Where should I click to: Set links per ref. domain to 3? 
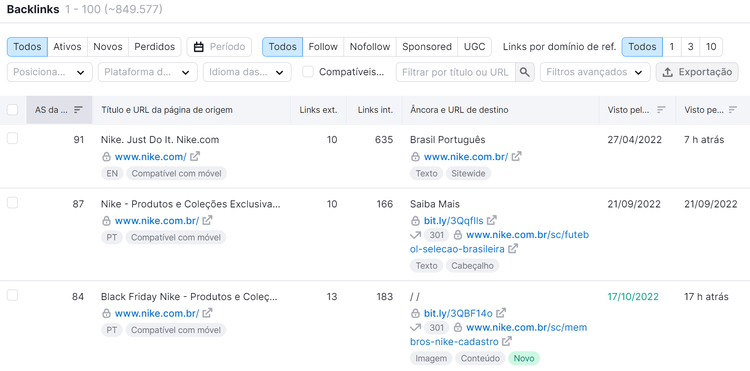tap(690, 47)
